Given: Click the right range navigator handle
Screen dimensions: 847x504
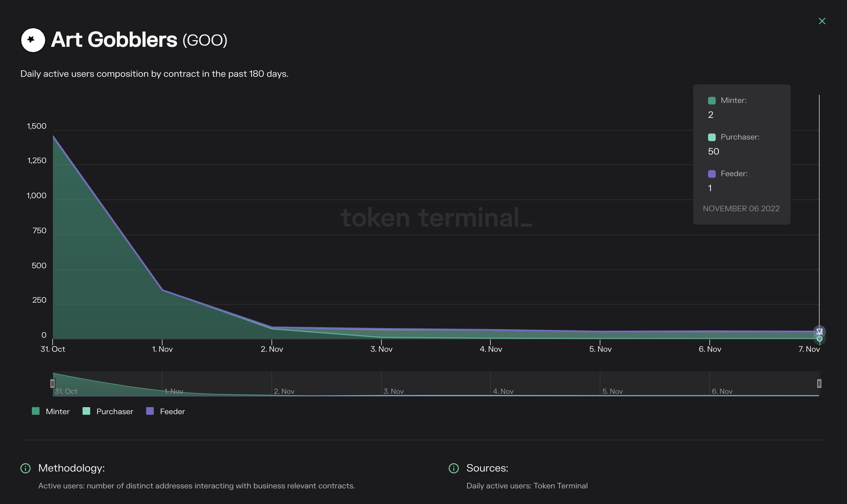Looking at the screenshot, I should (x=819, y=384).
